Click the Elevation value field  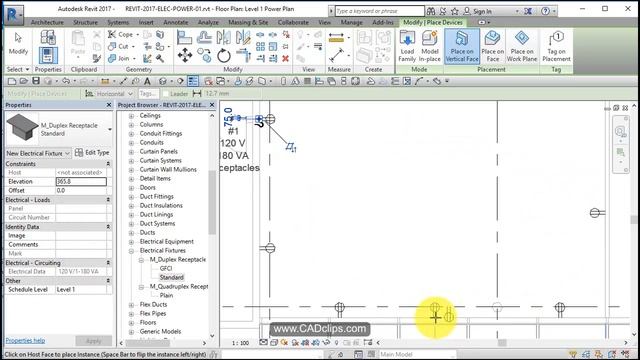pos(81,182)
